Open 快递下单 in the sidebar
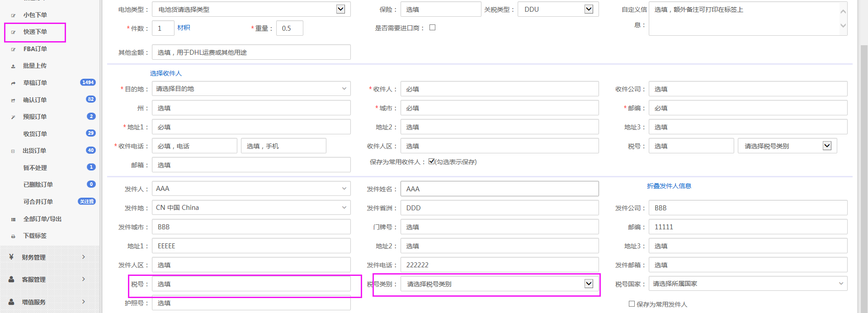This screenshot has width=868, height=313. [35, 32]
